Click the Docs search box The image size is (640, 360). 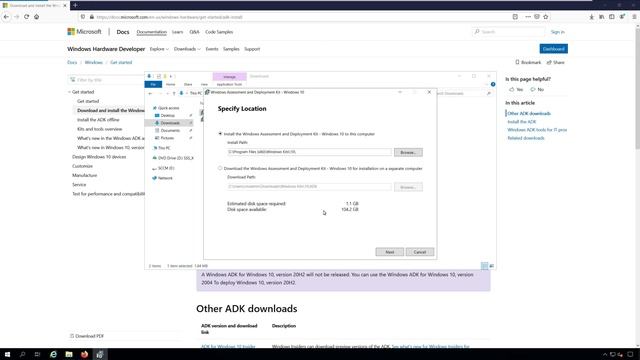tap(509, 32)
